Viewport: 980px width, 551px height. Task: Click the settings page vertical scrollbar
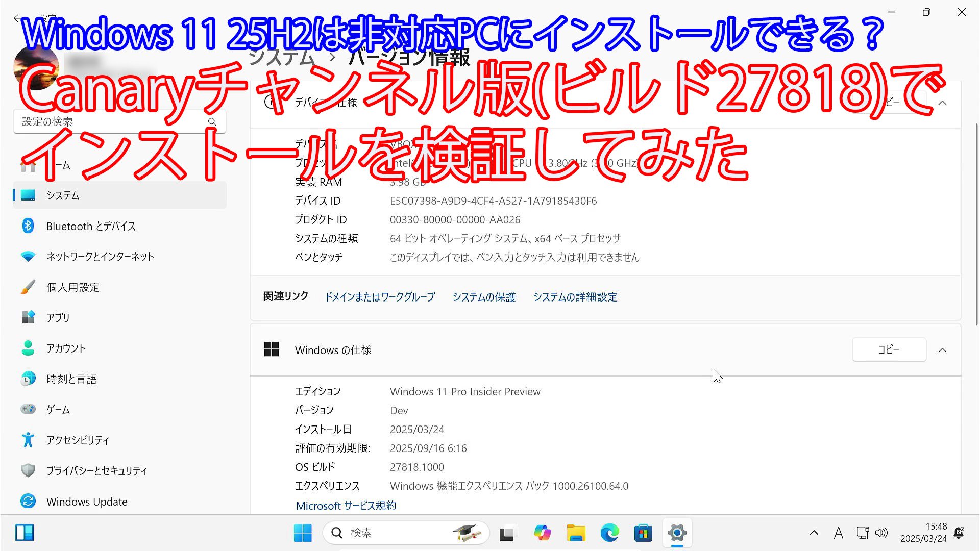[x=976, y=224]
